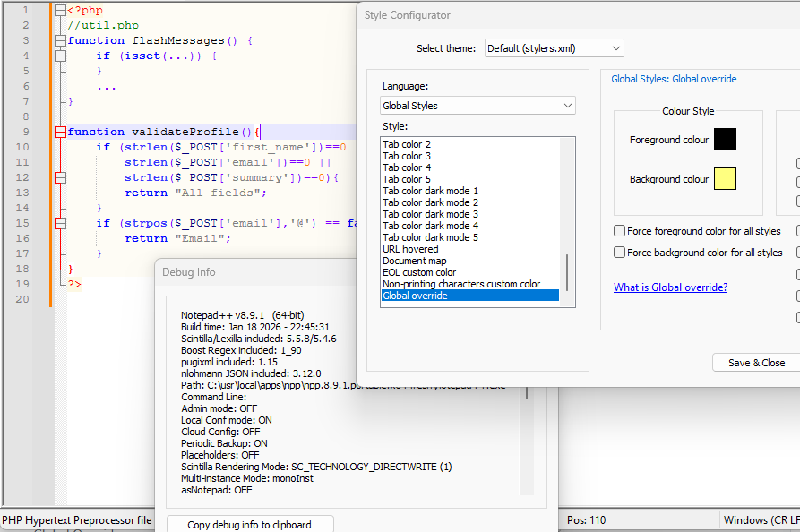
Task: Enable Force foreground color for all styles
Action: (620, 231)
